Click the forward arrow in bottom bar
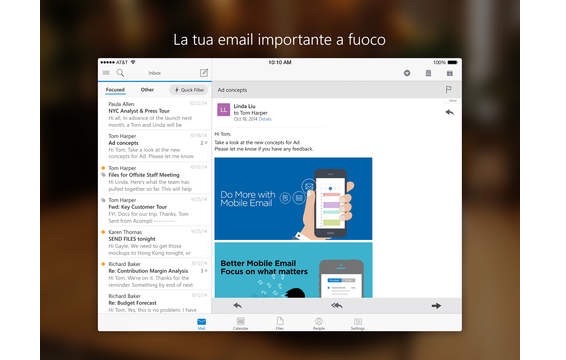 coord(436,306)
